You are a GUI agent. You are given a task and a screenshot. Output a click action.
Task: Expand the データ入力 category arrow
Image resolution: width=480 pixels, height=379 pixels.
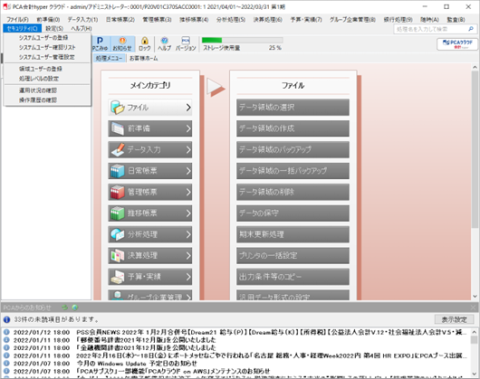(188, 150)
